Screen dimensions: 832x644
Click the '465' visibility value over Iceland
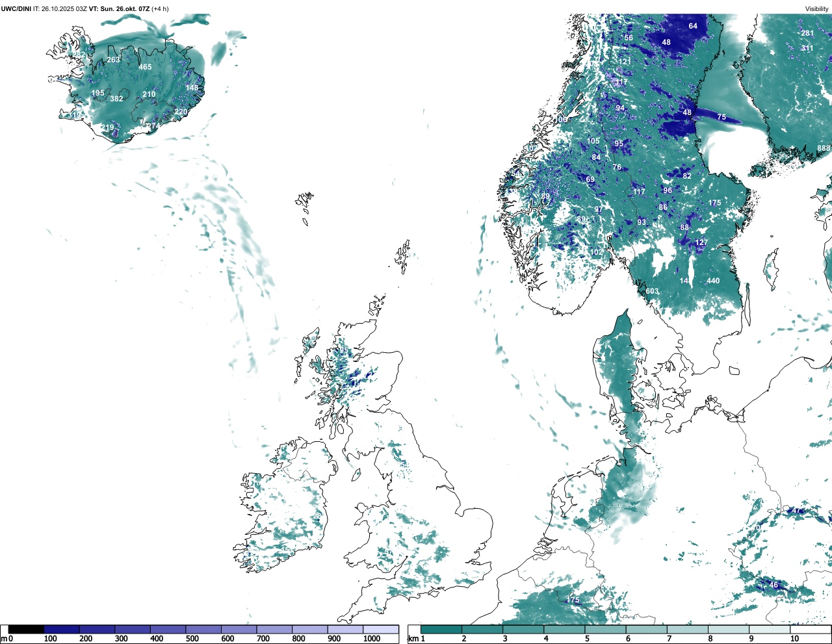coord(145,67)
